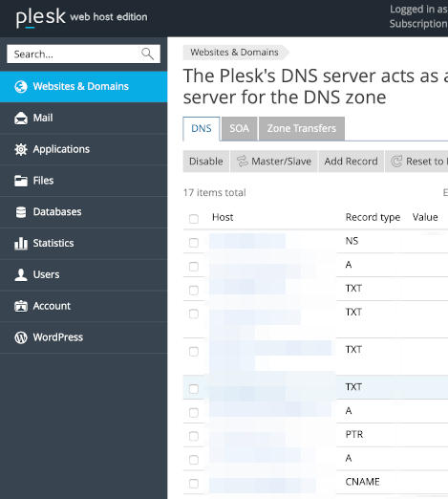Viewport: 448px width, 499px height.
Task: Click the Websites & Domains globe icon
Action: pyautogui.click(x=21, y=86)
